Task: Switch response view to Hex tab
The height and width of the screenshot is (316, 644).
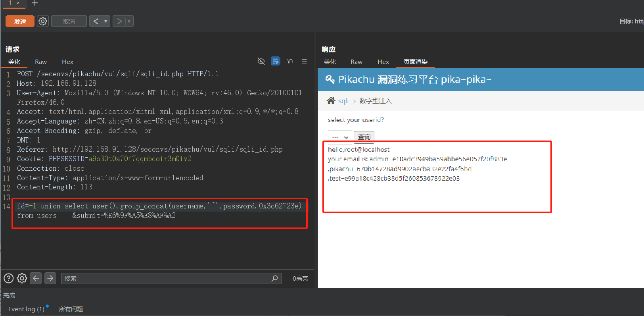Action: [x=383, y=62]
